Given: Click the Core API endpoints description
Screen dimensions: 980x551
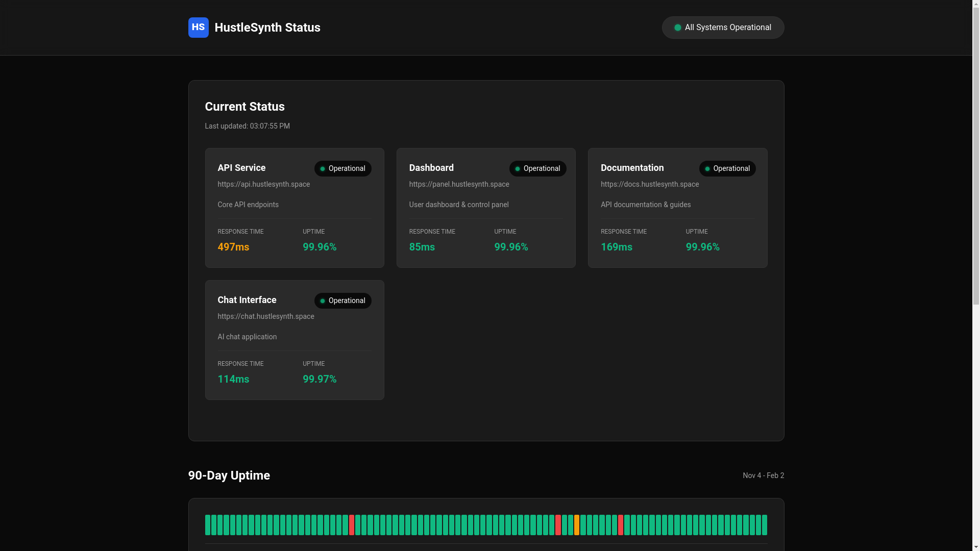Looking at the screenshot, I should click(x=248, y=205).
